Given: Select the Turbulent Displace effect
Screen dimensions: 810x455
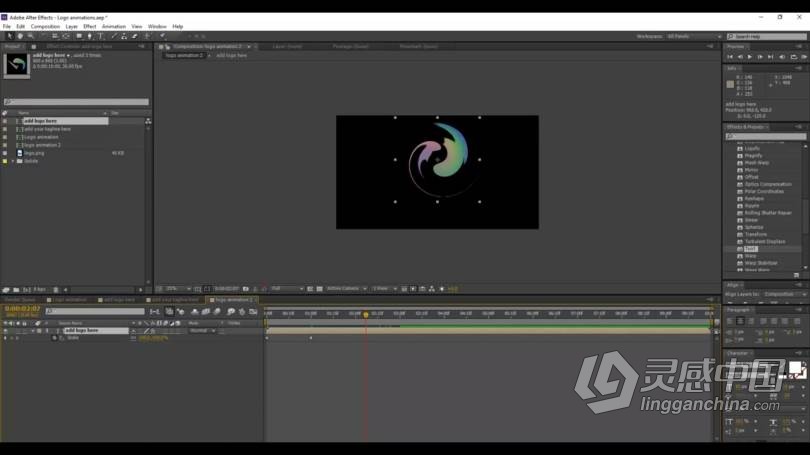Looking at the screenshot, I should (x=765, y=241).
